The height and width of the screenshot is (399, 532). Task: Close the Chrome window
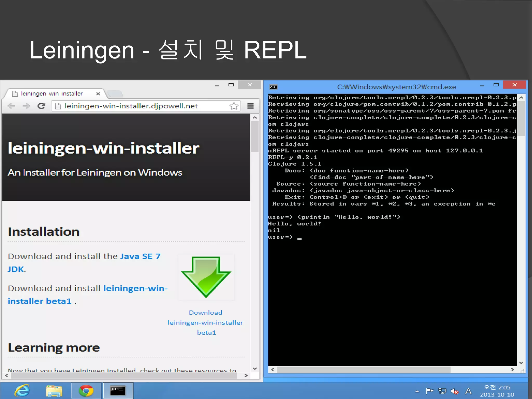[249, 85]
